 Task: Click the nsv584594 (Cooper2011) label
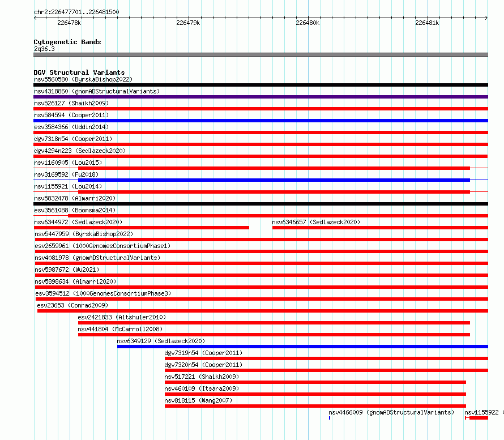[71, 115]
